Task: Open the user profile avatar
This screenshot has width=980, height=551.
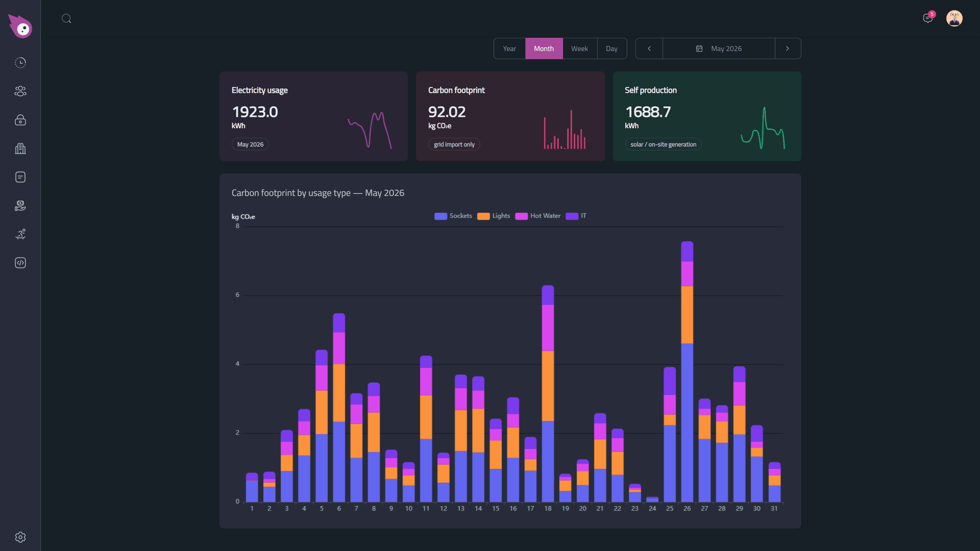Action: tap(954, 18)
